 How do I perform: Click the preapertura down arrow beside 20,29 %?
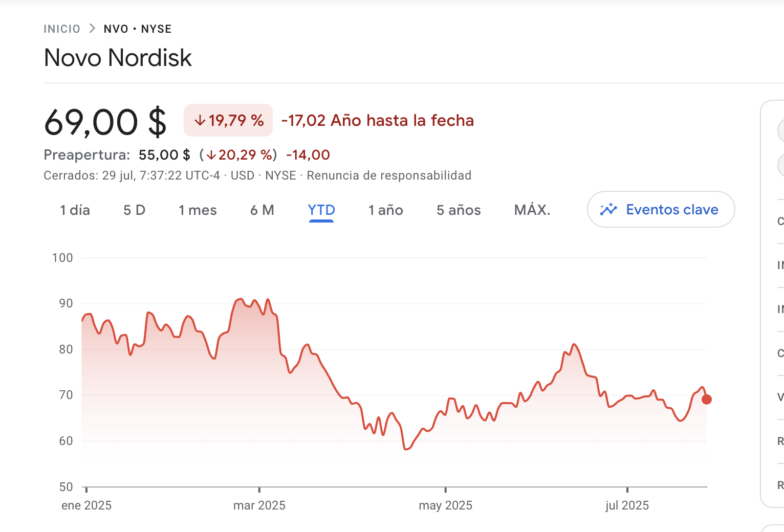point(211,155)
